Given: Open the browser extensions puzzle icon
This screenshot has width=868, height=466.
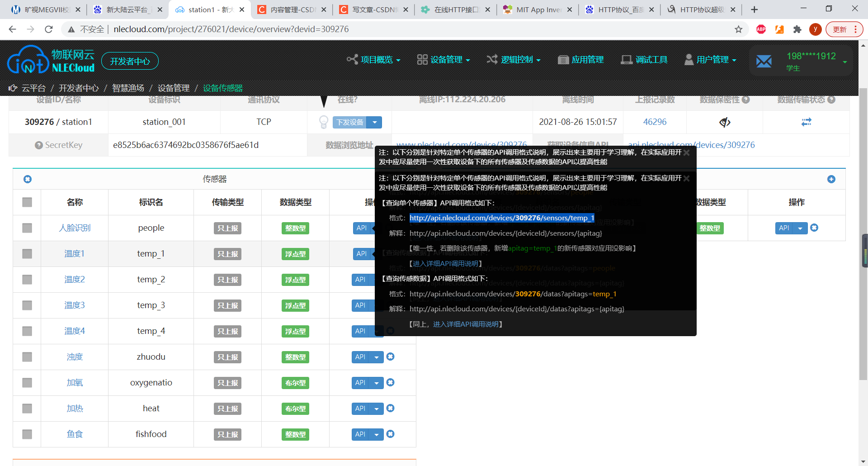Looking at the screenshot, I should (x=797, y=29).
